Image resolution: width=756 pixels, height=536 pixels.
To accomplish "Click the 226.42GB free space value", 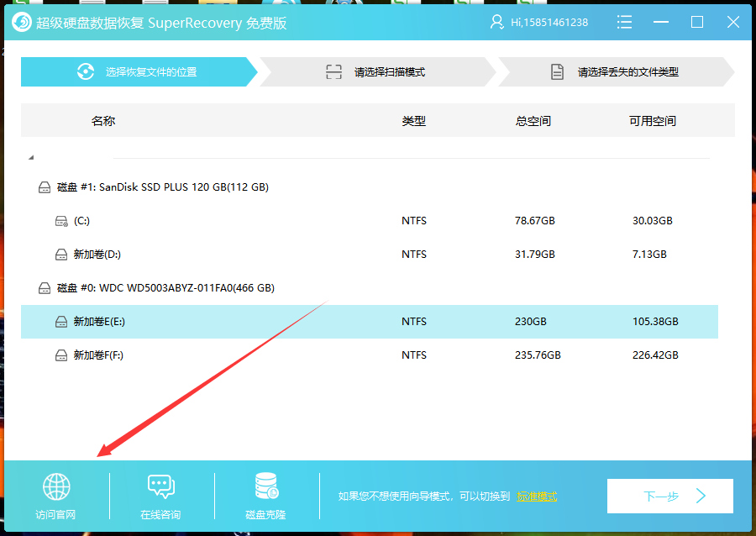I will click(x=655, y=355).
